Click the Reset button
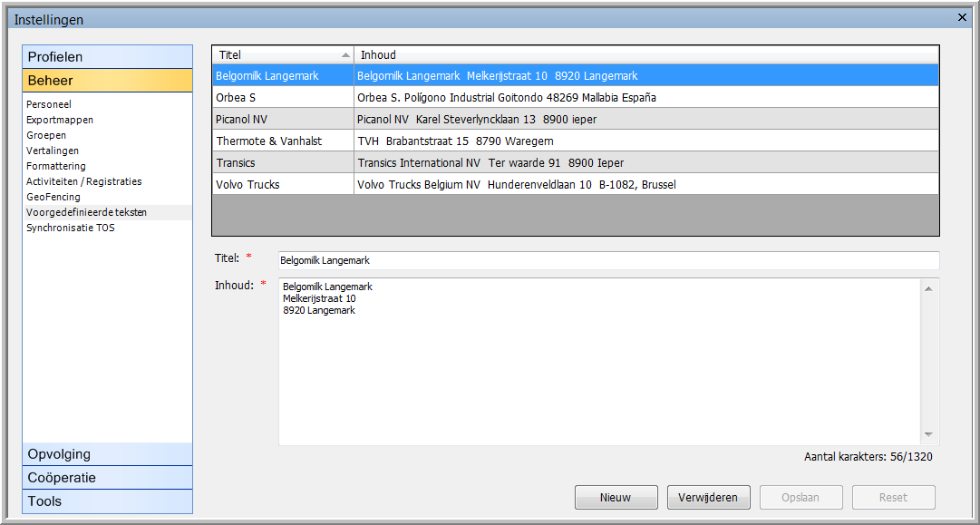Image resolution: width=980 pixels, height=525 pixels. pyautogui.click(x=894, y=498)
